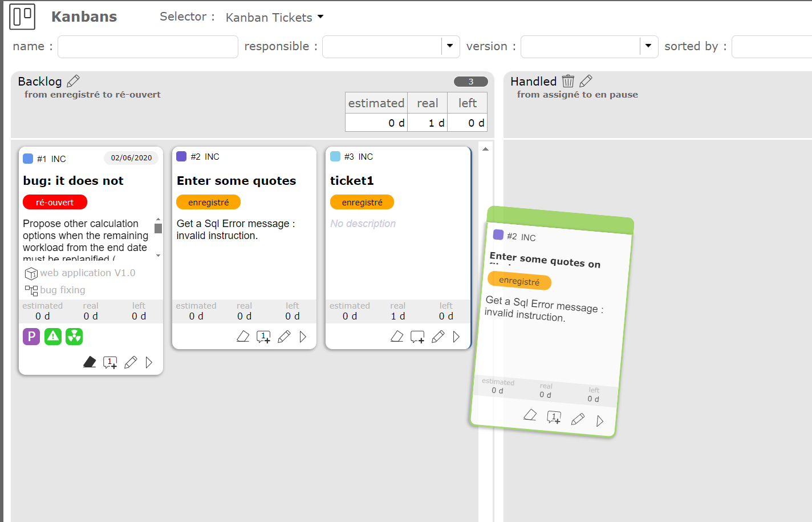
Task: Open the Kanban Tickets selector dropdown
Action: pos(275,17)
